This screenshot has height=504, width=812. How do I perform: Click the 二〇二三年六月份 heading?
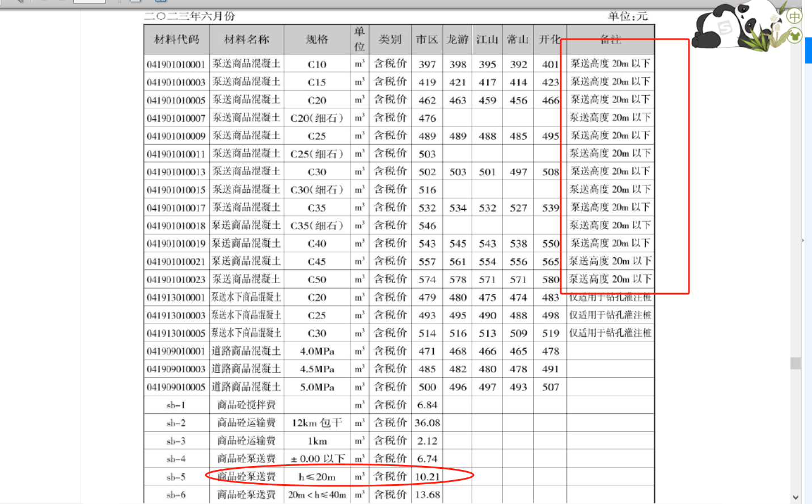pyautogui.click(x=189, y=16)
